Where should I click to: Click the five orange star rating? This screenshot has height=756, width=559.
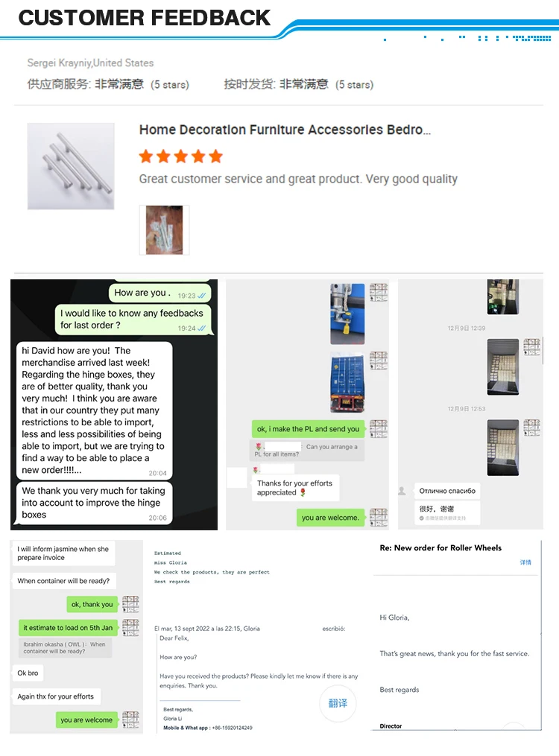coord(181,156)
